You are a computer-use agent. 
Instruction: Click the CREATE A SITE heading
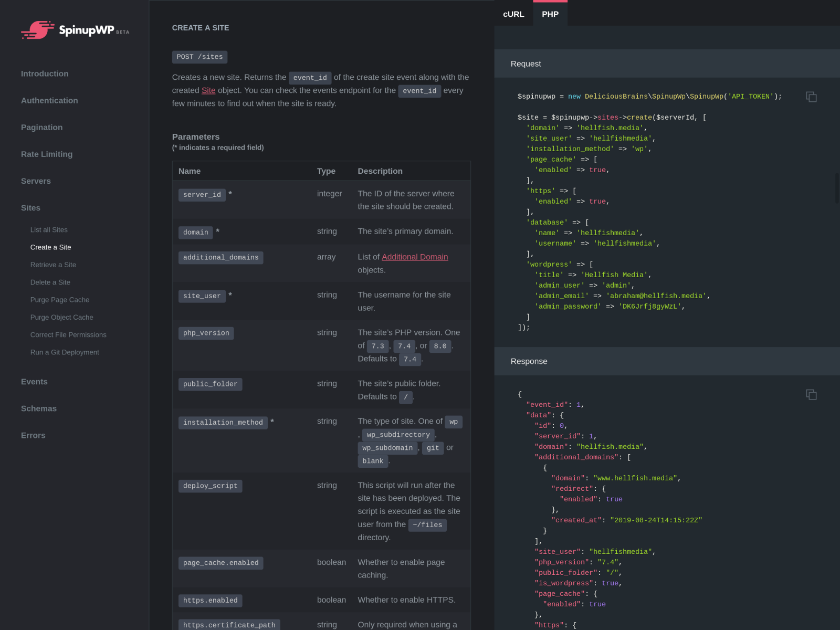201,28
